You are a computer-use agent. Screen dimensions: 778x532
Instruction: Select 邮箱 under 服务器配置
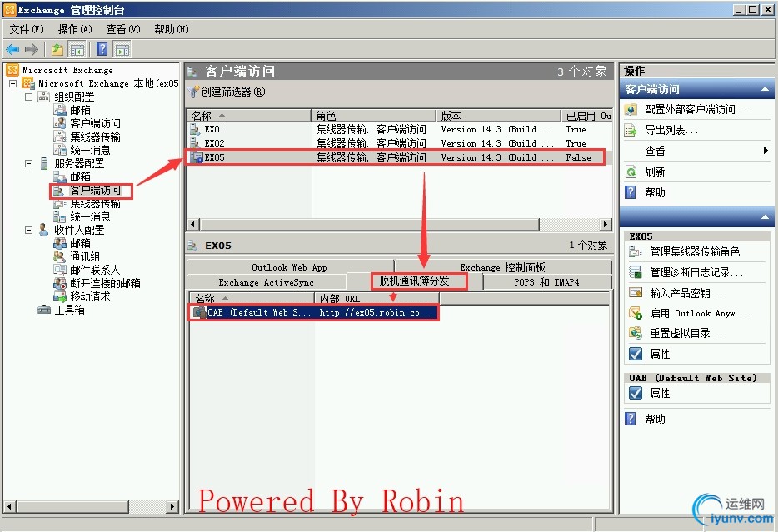pyautogui.click(x=80, y=177)
